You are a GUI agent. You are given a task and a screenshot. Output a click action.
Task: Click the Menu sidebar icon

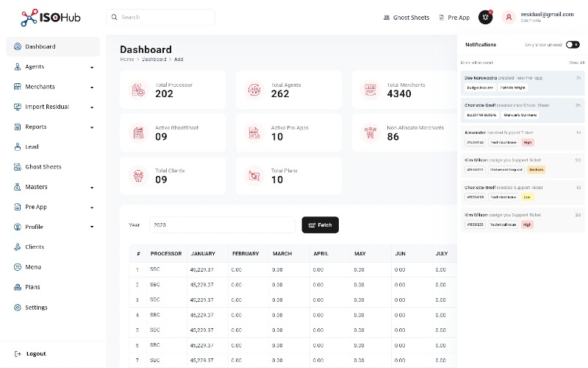click(x=17, y=267)
